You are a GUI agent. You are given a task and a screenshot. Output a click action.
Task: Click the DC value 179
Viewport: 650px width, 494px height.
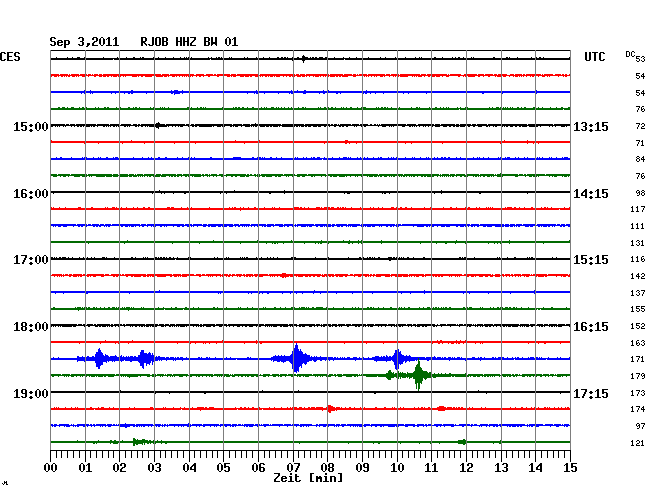(x=638, y=376)
